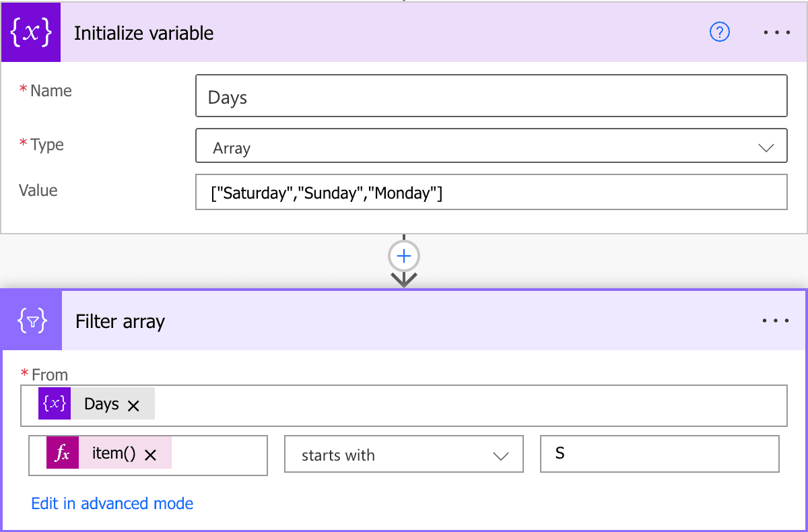Click the Value field with the days array
Viewport: 808px width, 532px height.
pyautogui.click(x=490, y=193)
